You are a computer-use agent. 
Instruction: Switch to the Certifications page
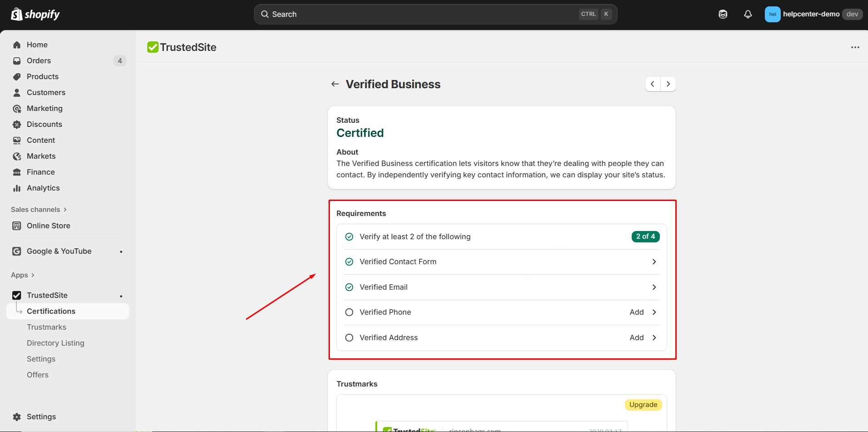tap(51, 311)
